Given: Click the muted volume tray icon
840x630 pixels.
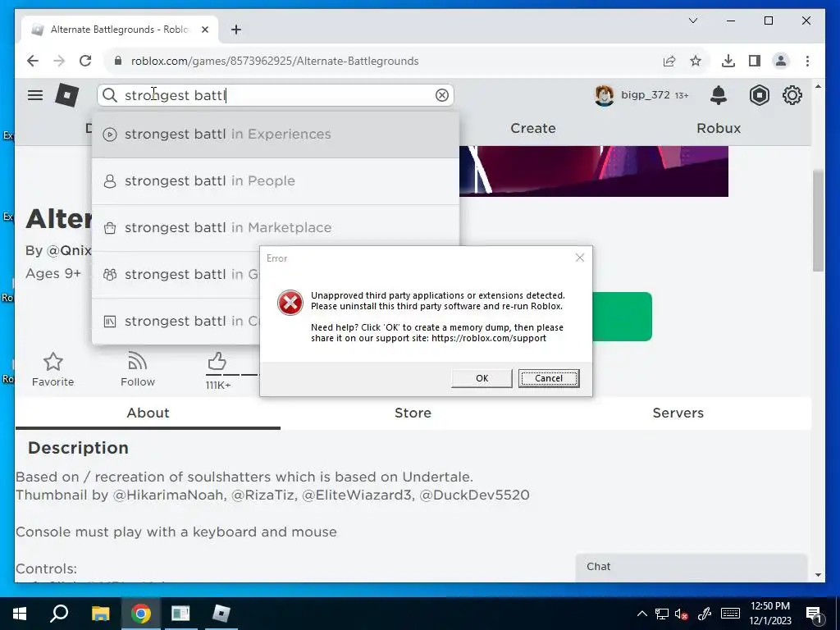Looking at the screenshot, I should coord(682,614).
